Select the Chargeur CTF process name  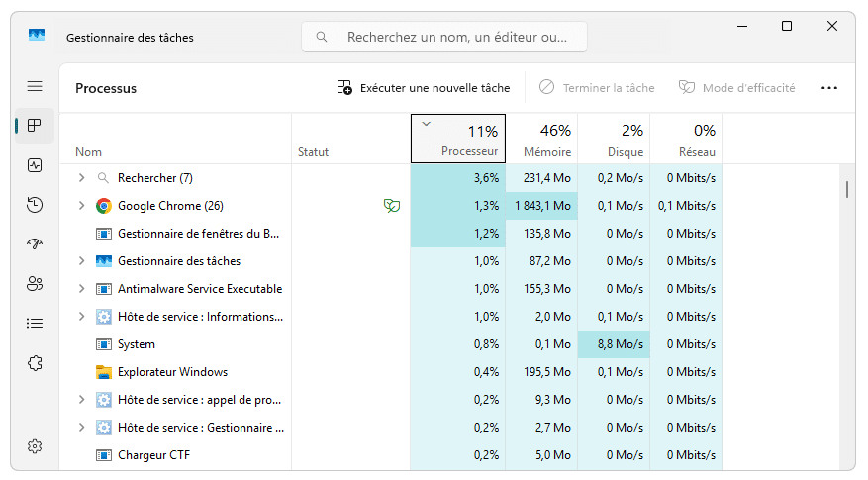[x=153, y=454]
